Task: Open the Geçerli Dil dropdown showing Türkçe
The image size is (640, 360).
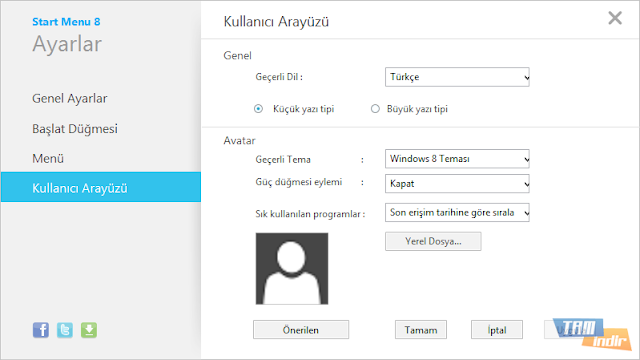Action: tap(457, 77)
